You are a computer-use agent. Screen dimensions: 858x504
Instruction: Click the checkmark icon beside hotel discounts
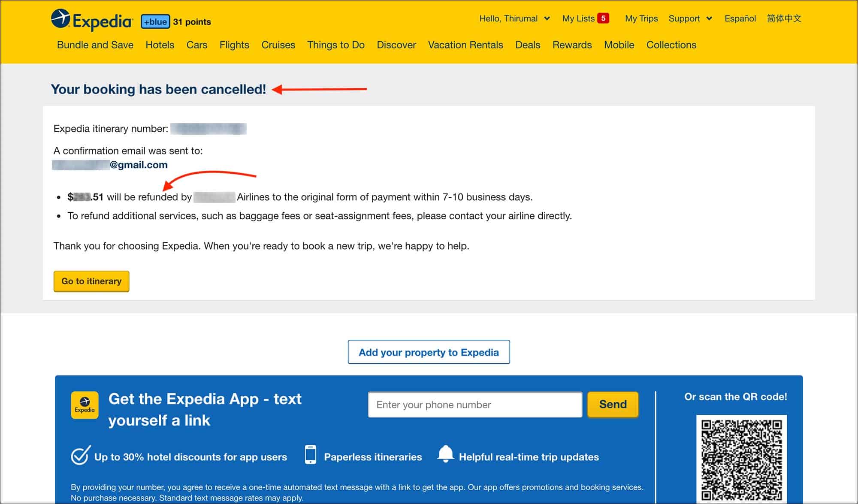pos(80,455)
